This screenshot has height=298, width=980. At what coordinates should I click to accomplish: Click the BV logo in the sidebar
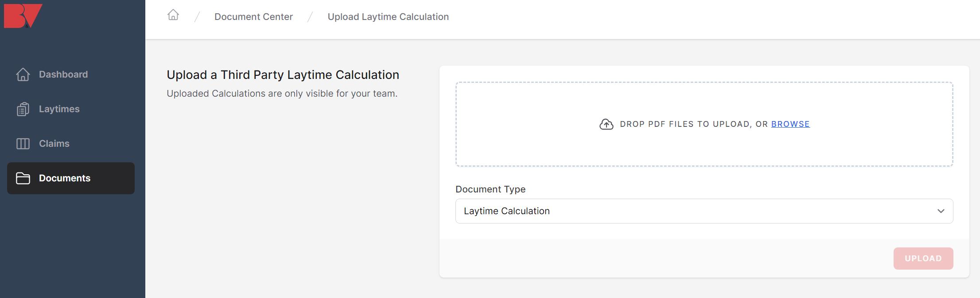click(23, 16)
